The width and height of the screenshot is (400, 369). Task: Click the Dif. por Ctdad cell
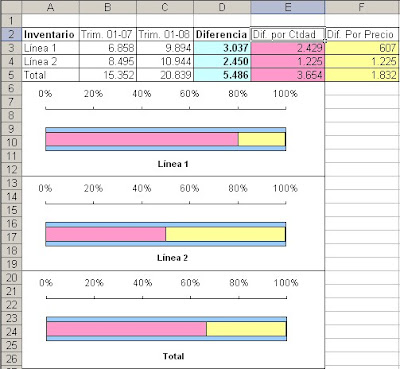point(288,34)
